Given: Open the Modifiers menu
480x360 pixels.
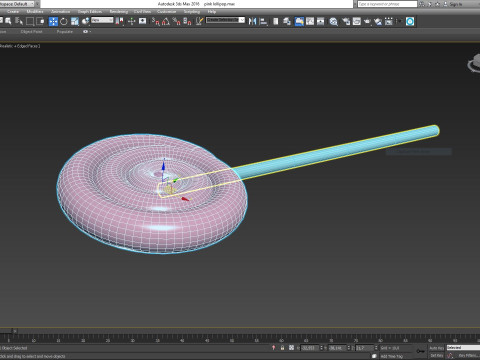Looking at the screenshot, I should coord(35,12).
